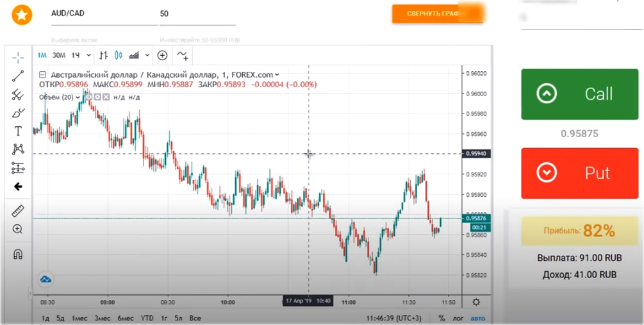Activate the ruler measure tool
This screenshot has height=325, width=644.
coord(18,211)
